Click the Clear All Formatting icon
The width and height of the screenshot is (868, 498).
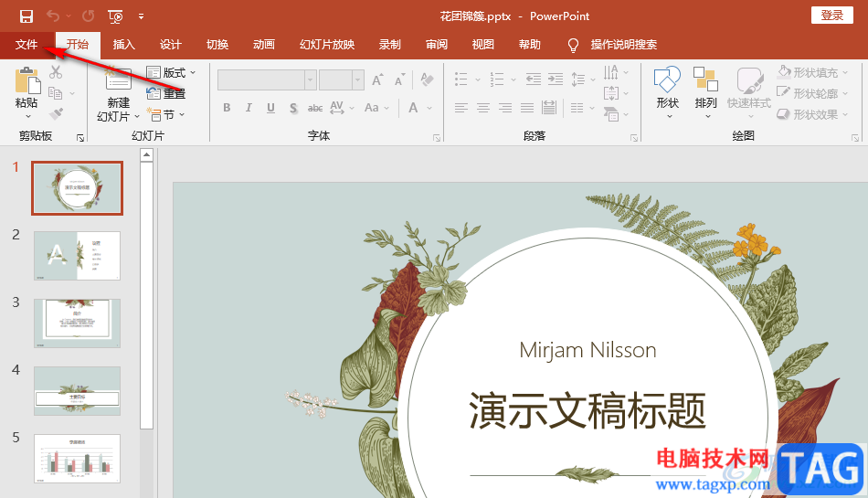(427, 79)
